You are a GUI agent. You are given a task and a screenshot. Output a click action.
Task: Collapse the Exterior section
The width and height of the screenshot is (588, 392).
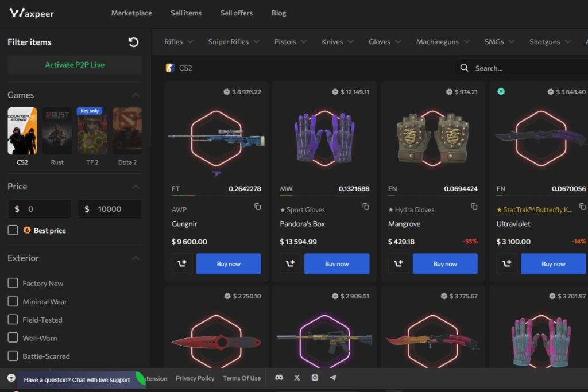pos(136,258)
